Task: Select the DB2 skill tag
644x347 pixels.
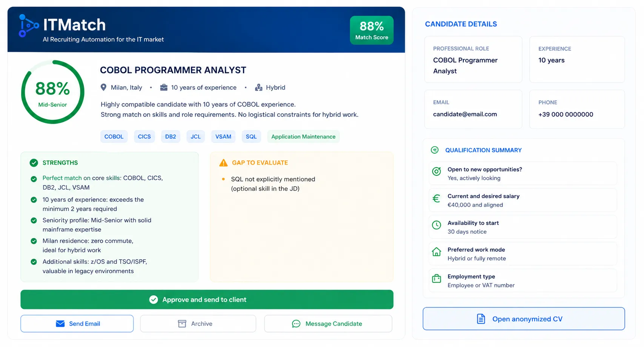Action: (171, 136)
